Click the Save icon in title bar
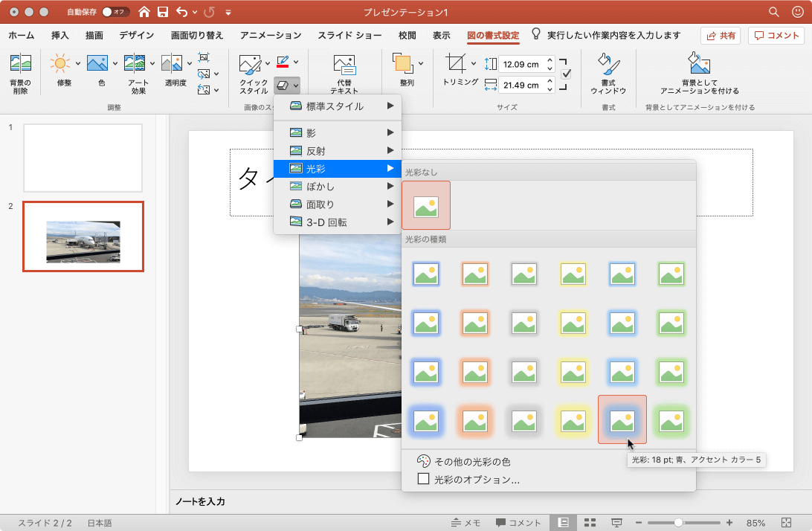This screenshot has height=531, width=812. (163, 12)
